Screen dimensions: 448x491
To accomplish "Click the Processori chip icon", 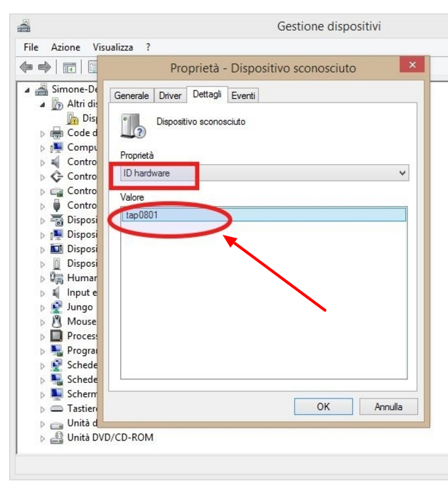I will [x=57, y=336].
